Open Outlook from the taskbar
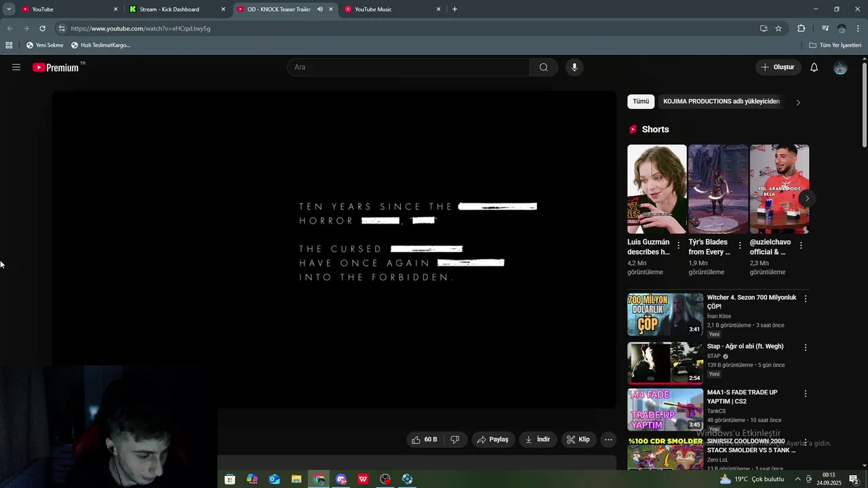 click(275, 479)
